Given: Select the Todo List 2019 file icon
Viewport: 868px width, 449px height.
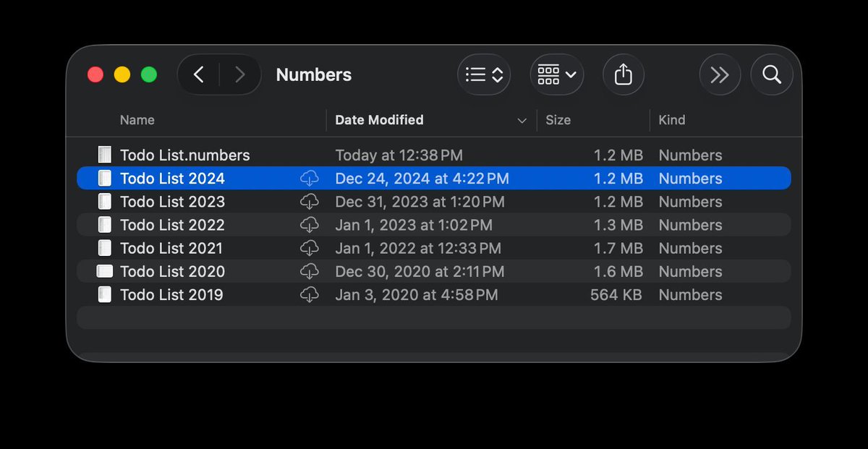Looking at the screenshot, I should pos(105,294).
